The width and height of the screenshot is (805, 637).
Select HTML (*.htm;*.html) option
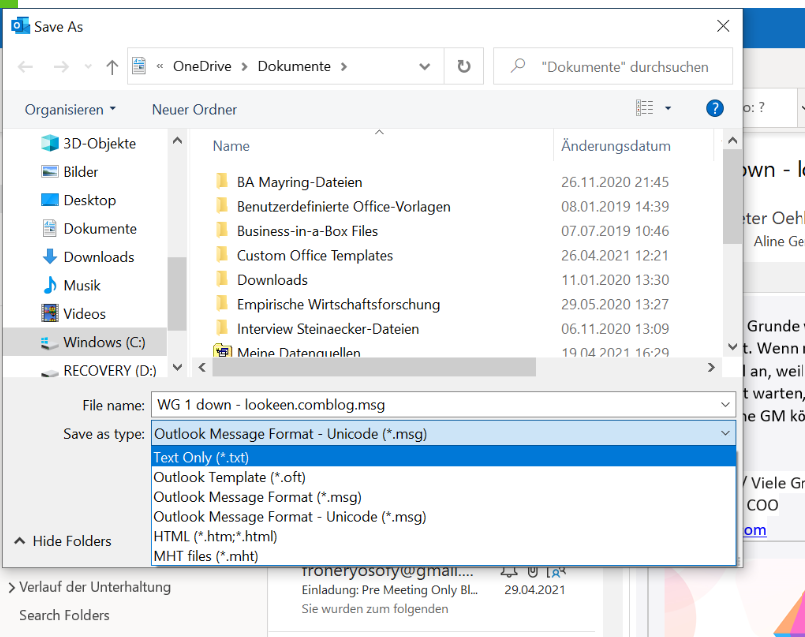tap(214, 536)
